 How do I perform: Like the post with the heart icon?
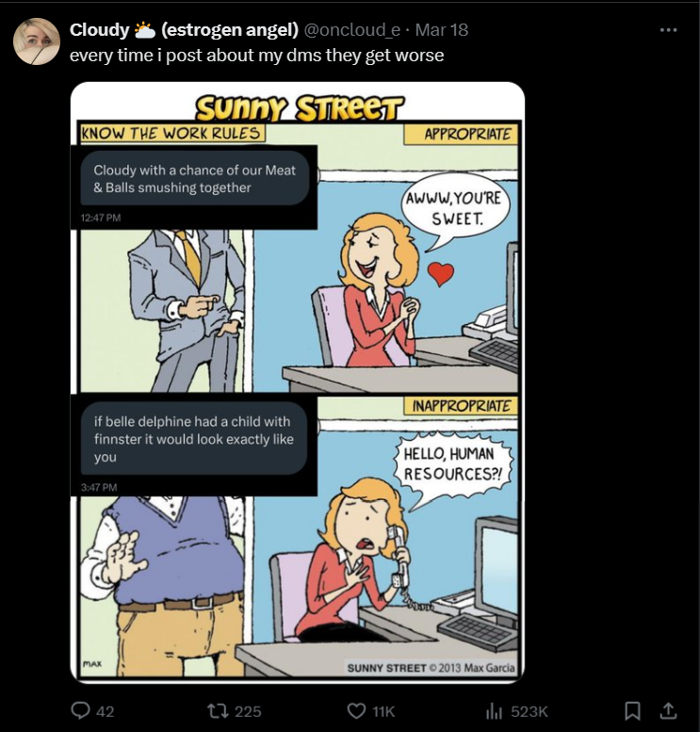[x=357, y=711]
